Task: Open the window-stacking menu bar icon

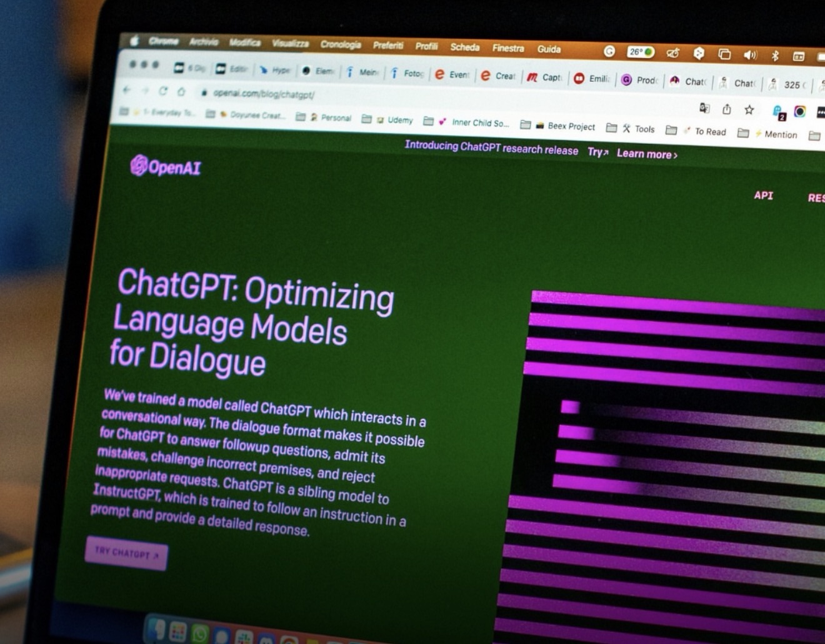Action: pos(724,54)
